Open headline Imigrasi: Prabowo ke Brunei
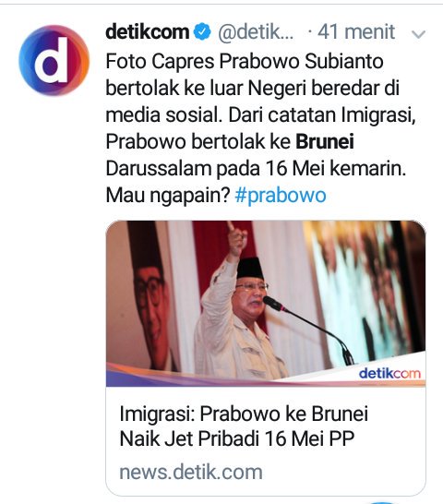 [244, 414]
